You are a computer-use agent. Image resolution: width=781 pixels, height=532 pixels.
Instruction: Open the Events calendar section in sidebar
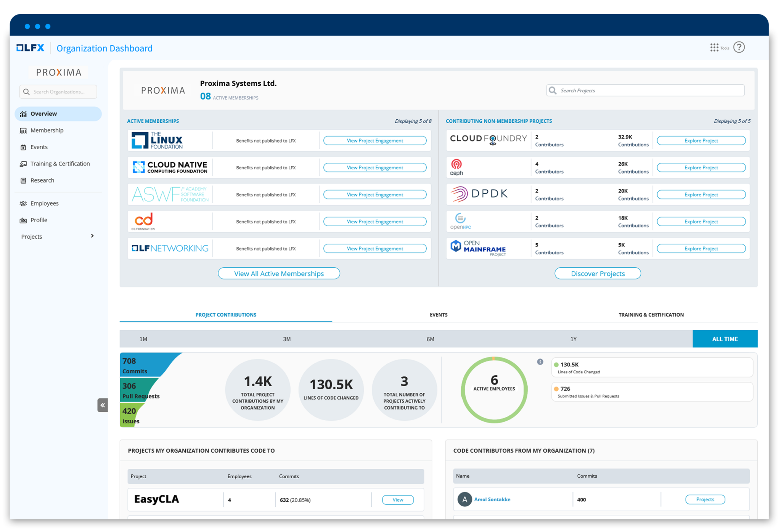point(39,147)
